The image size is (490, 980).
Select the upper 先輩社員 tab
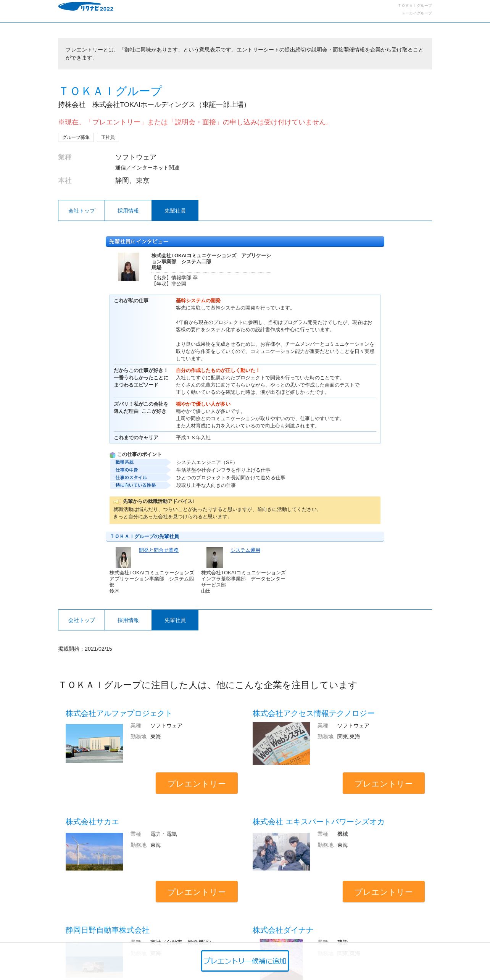[x=175, y=211]
